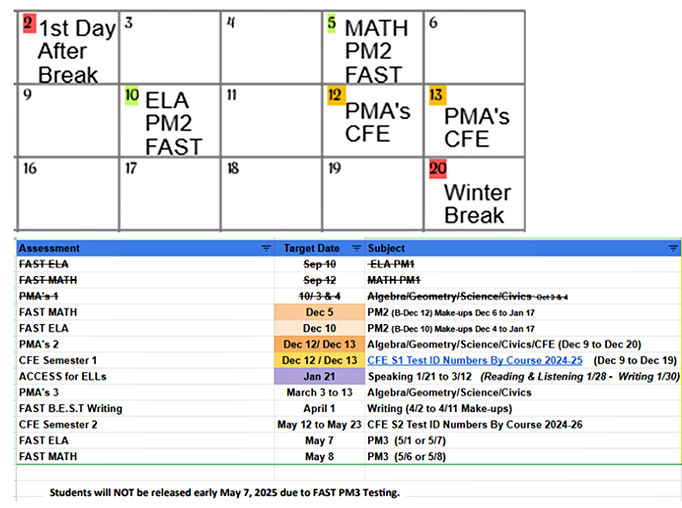682x508 pixels.
Task: Open CFE S1 Test ID Numbers link
Action: [475, 360]
